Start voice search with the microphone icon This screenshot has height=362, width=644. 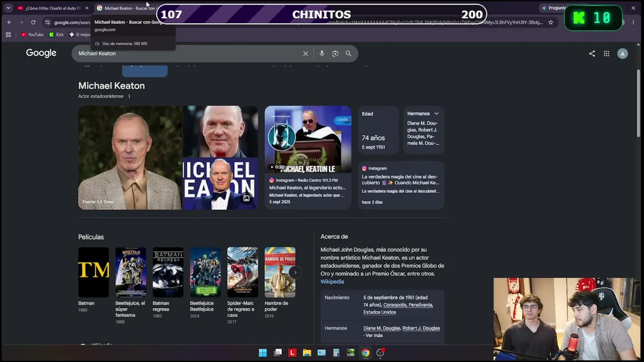(321, 53)
